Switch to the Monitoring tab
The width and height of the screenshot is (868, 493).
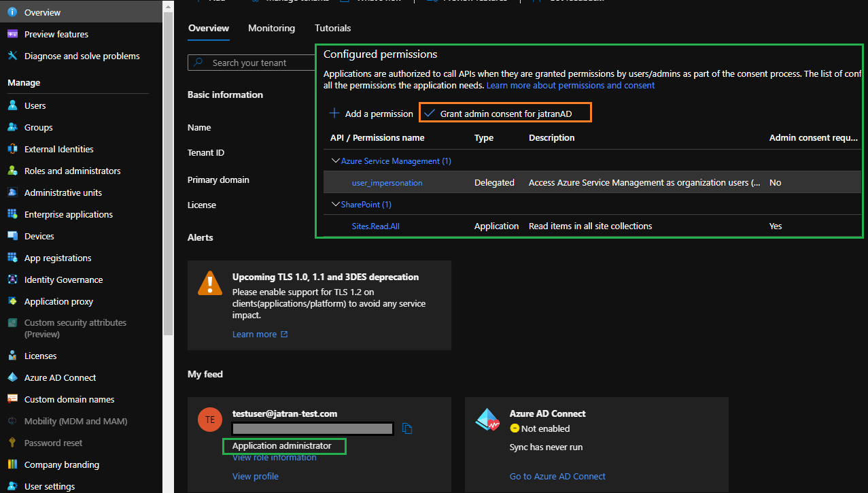coord(271,28)
